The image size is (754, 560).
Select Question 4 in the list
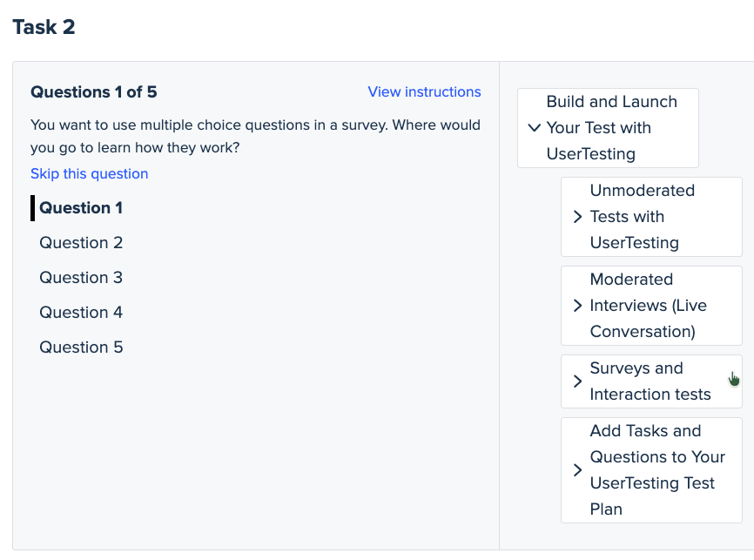click(80, 312)
